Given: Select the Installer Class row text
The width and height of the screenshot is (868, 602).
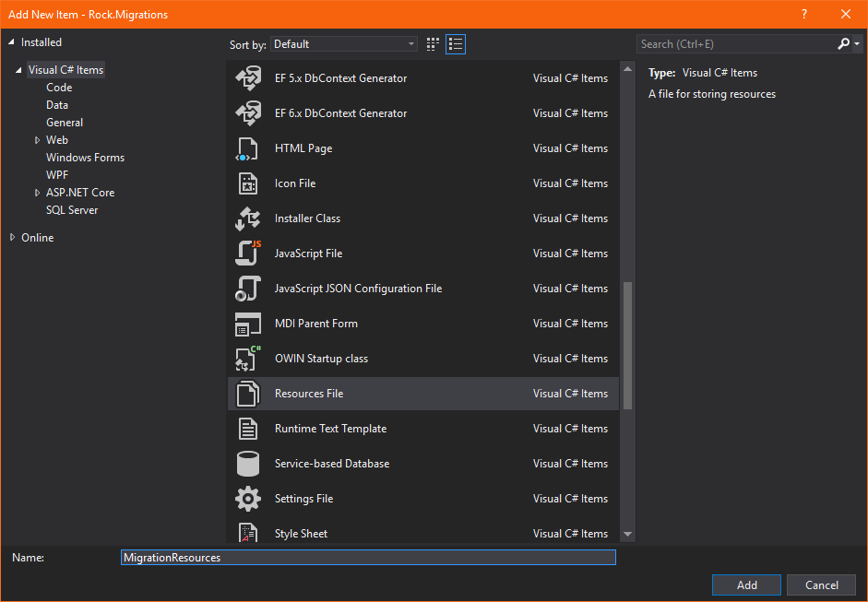Looking at the screenshot, I should pos(307,218).
